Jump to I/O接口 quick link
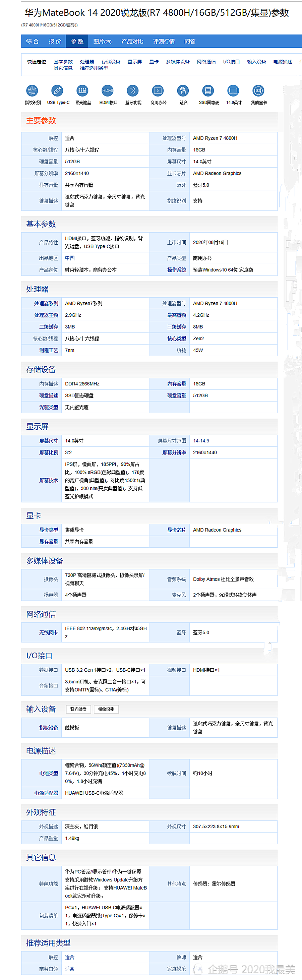 pos(231,62)
